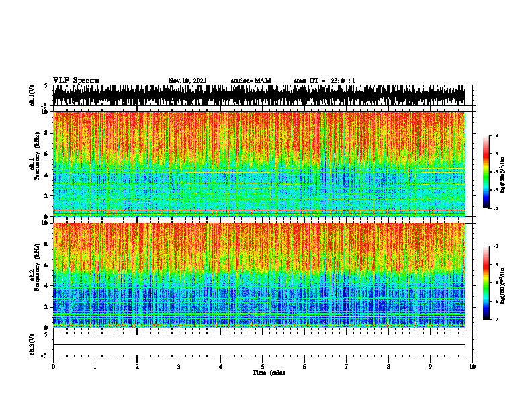Screen dimensions: 532x411
Task: Click the "-7" tick on ch.2 color bar
Action: pyautogui.click(x=495, y=320)
